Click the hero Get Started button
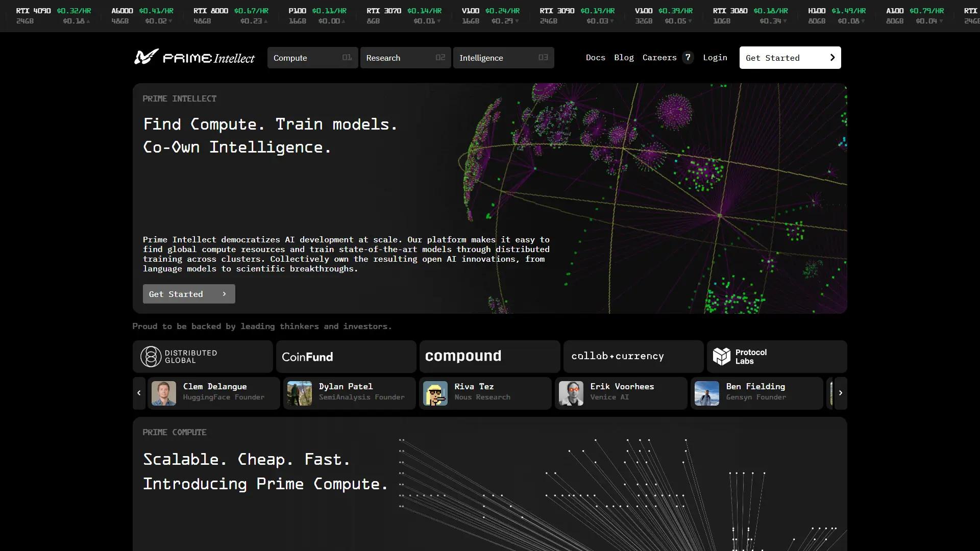The image size is (980, 551). (x=189, y=294)
